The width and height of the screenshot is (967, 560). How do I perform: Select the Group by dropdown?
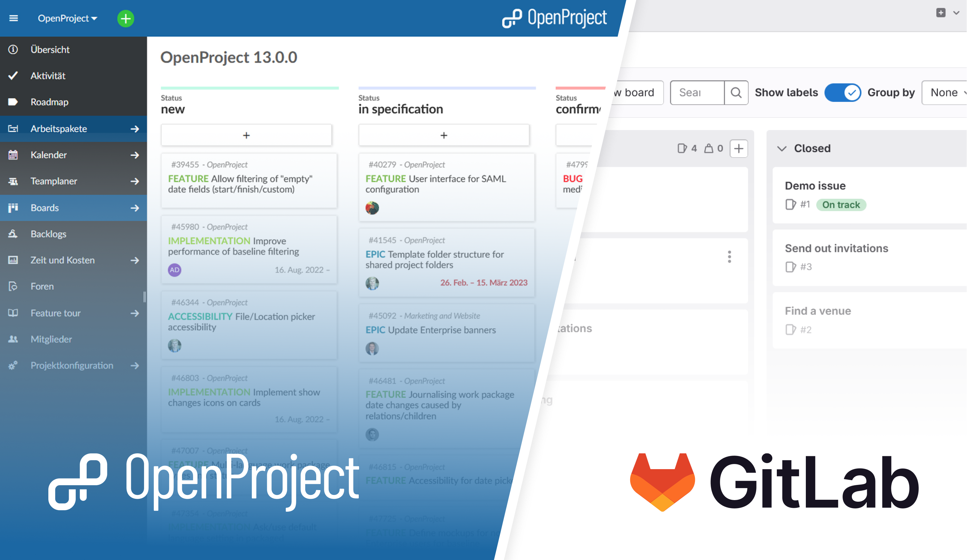pyautogui.click(x=946, y=93)
